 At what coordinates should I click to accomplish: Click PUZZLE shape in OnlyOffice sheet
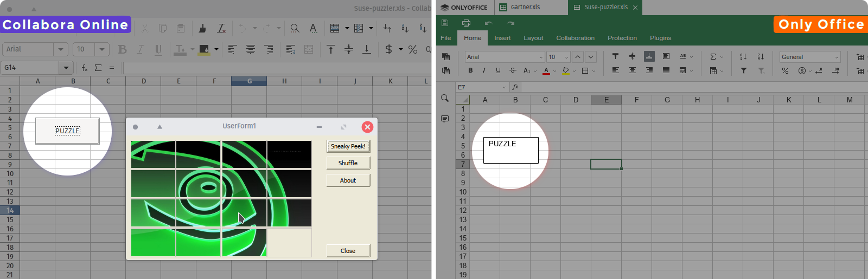click(511, 150)
